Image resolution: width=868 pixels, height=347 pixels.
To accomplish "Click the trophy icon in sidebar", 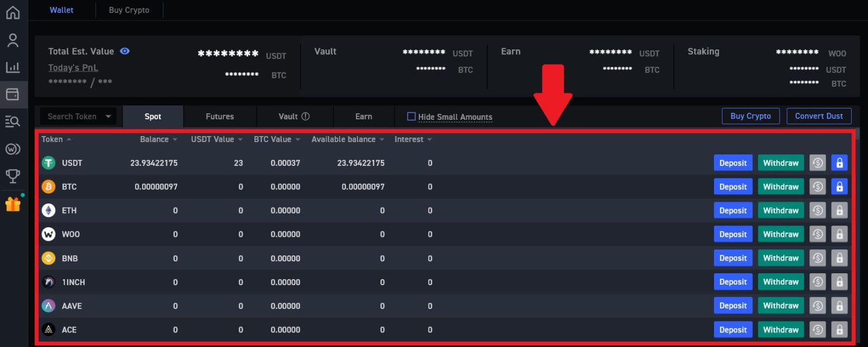I will pyautogui.click(x=12, y=176).
